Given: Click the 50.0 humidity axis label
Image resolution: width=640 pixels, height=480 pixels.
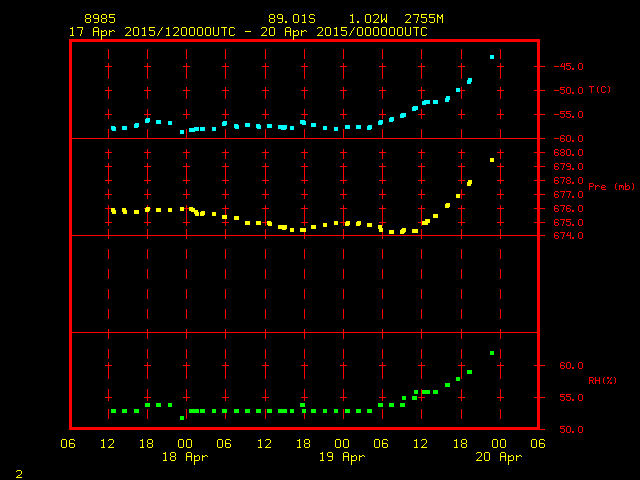Looking at the screenshot, I should [x=571, y=429].
